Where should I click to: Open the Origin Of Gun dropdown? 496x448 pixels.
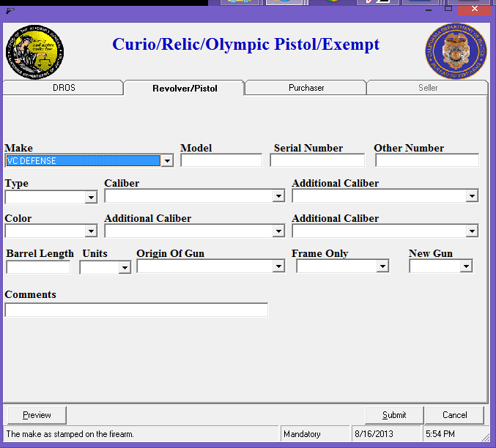click(x=278, y=267)
